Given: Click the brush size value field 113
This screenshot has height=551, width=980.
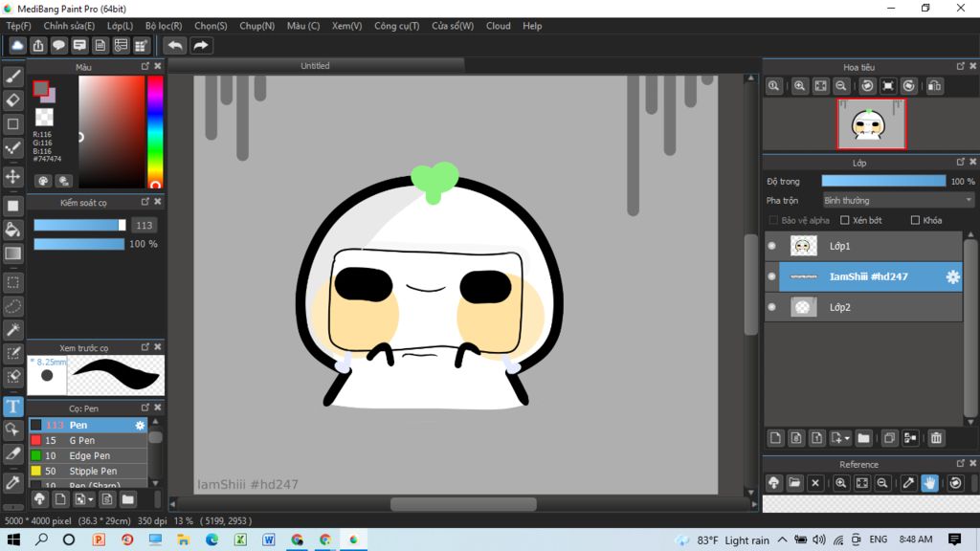Looking at the screenshot, I should (145, 226).
